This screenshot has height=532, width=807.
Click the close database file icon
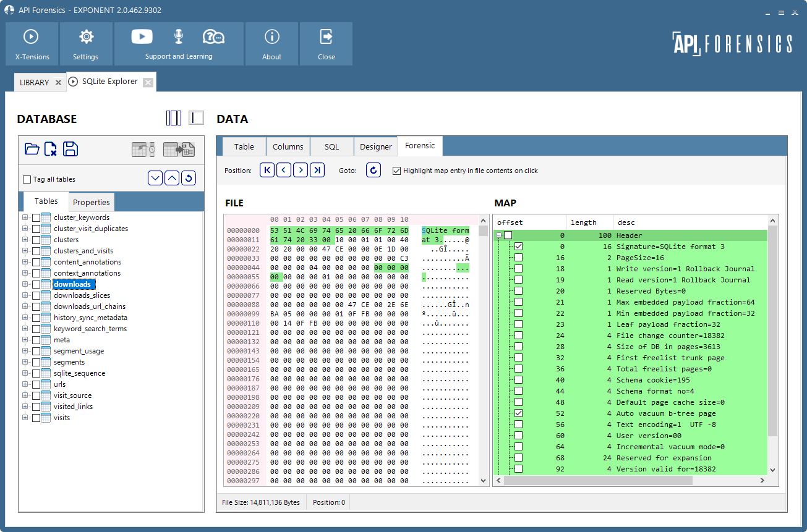pyautogui.click(x=51, y=149)
